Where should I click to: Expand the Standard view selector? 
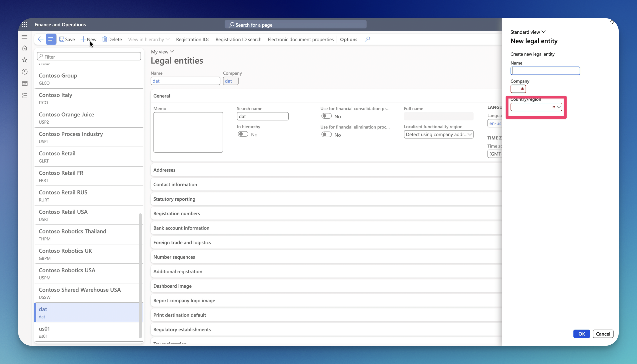tap(528, 32)
